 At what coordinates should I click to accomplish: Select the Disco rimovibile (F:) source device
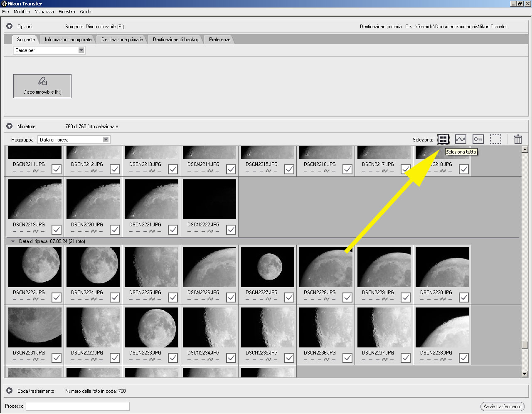42,86
